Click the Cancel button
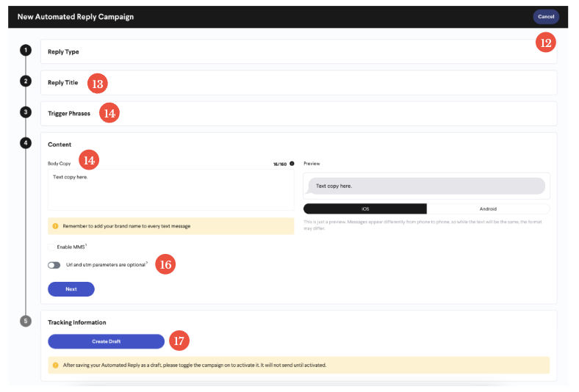Image resolution: width=579 pixels, height=392 pixels. (x=545, y=17)
